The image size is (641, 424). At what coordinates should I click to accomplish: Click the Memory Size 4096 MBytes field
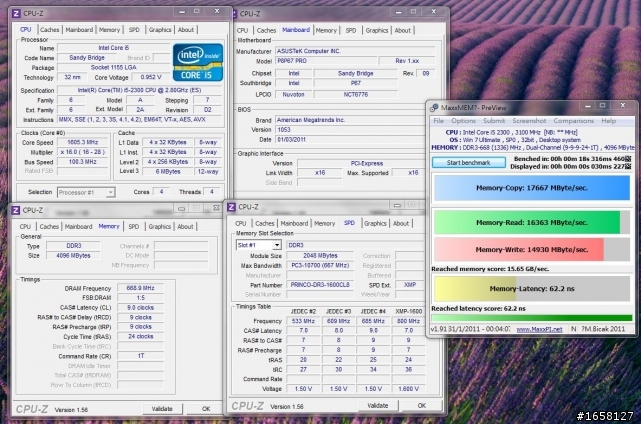click(74, 256)
